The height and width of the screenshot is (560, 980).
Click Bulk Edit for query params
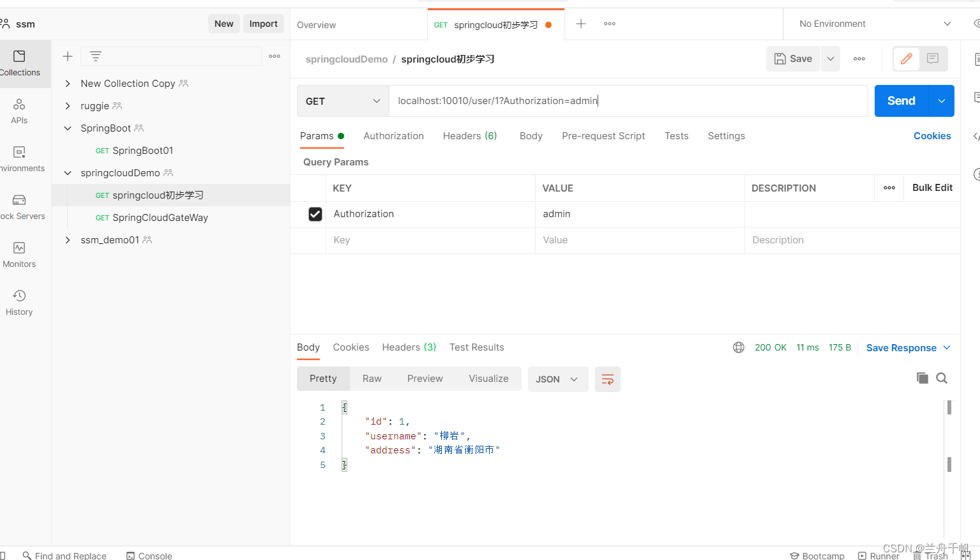coord(932,188)
